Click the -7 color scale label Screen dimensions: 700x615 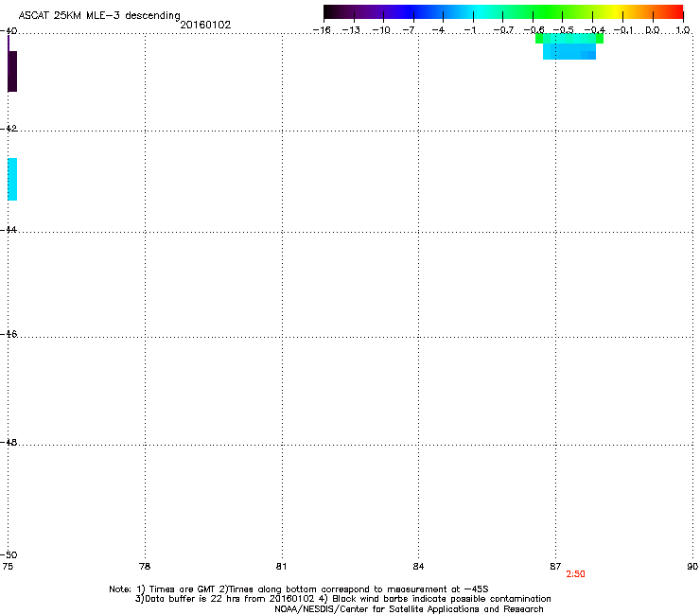click(x=409, y=30)
